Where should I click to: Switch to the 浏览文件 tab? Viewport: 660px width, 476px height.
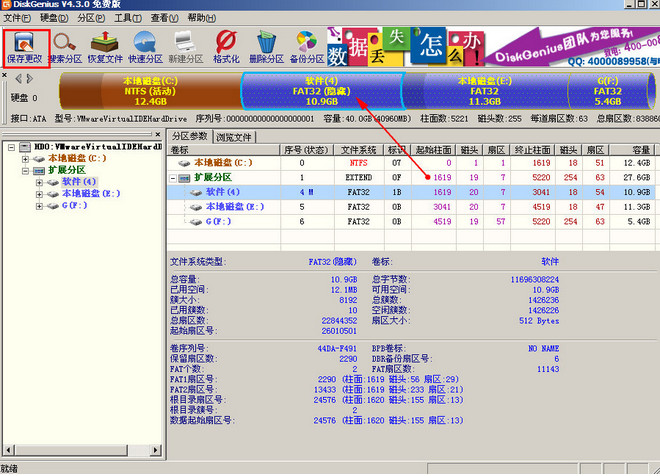point(234,137)
